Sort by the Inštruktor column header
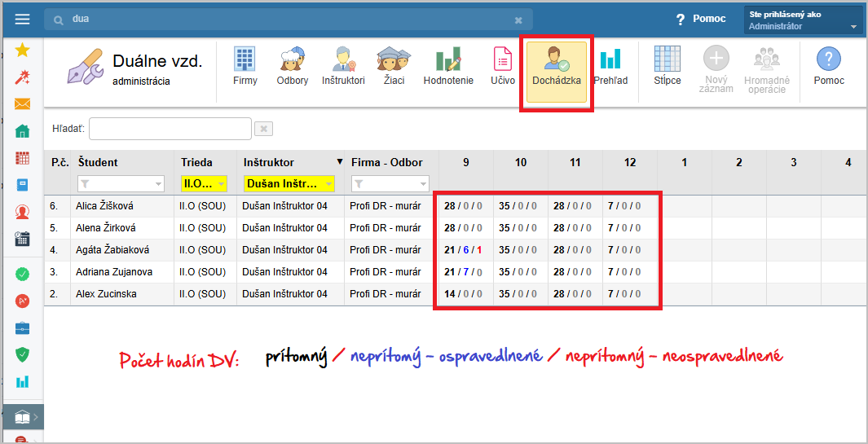This screenshot has width=868, height=444. tap(269, 163)
